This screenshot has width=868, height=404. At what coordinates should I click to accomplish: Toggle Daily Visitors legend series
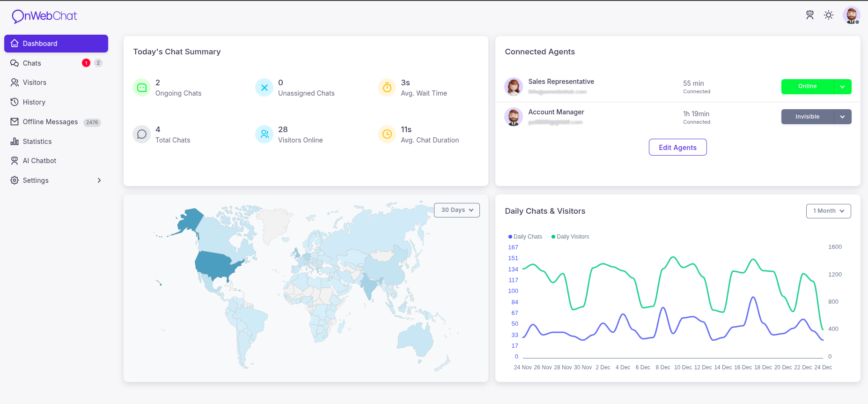(x=570, y=237)
